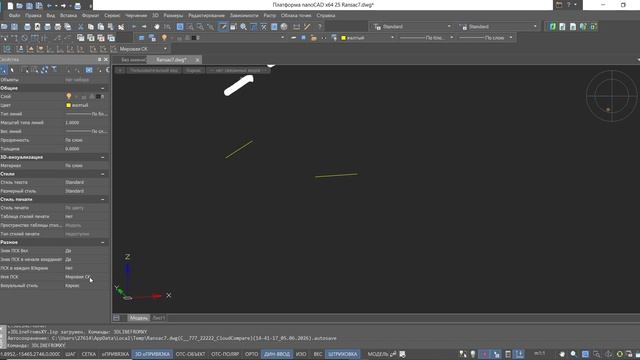Toggle ВЕС lineweight display in status bar

[318, 354]
